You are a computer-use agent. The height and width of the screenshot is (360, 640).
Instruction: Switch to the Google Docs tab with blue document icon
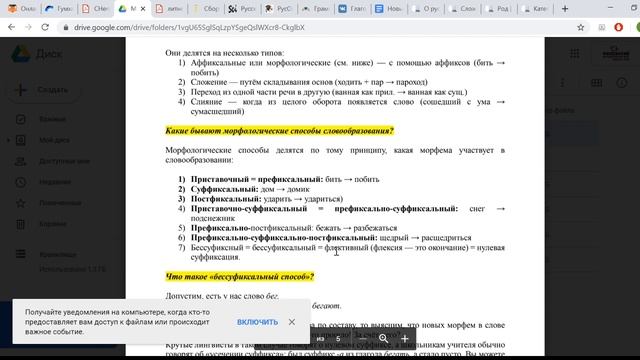coord(389,9)
